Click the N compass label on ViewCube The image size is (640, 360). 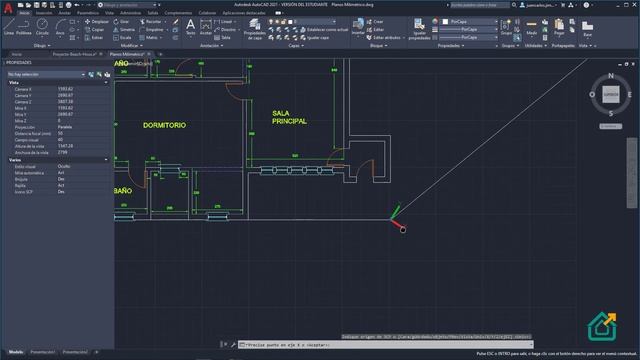[611, 76]
